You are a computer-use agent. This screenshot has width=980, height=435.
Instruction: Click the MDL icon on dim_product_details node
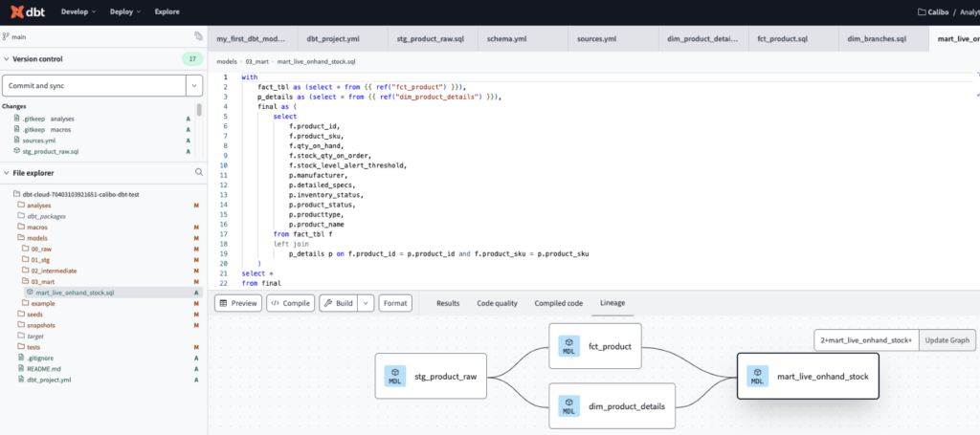(568, 405)
